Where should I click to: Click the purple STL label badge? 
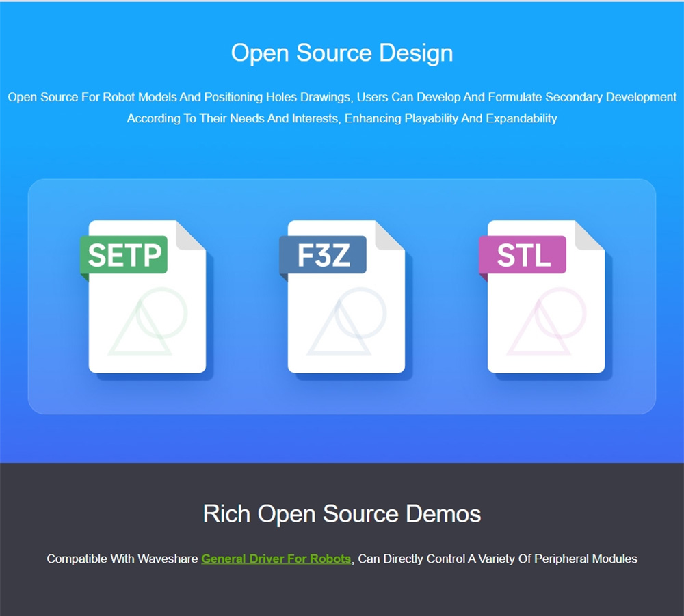(523, 255)
